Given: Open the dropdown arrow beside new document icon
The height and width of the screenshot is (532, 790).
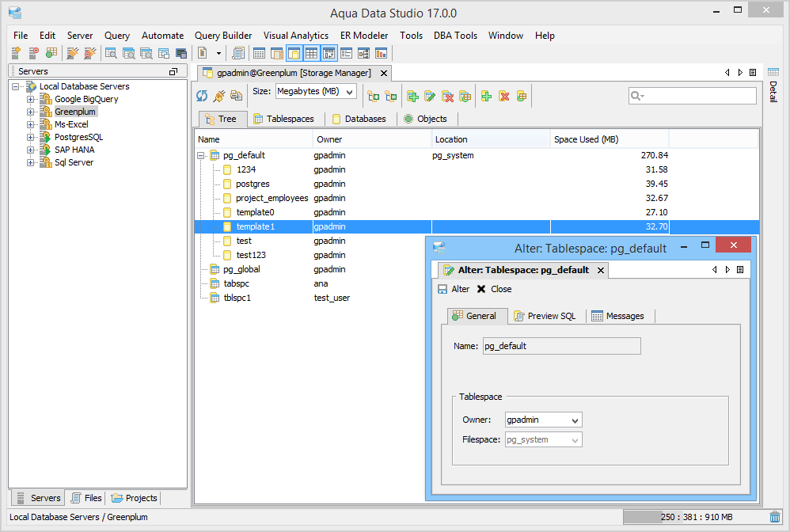Looking at the screenshot, I should pos(218,53).
